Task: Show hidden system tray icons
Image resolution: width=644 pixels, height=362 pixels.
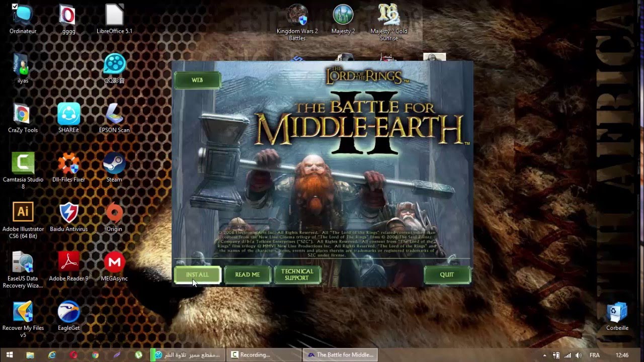Action: (544, 355)
